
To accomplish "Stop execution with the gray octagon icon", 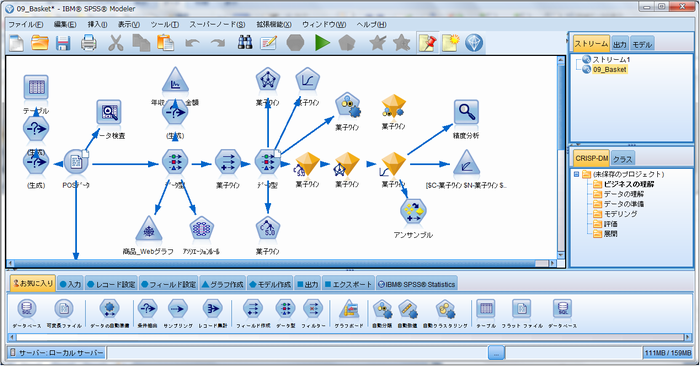I will (295, 43).
